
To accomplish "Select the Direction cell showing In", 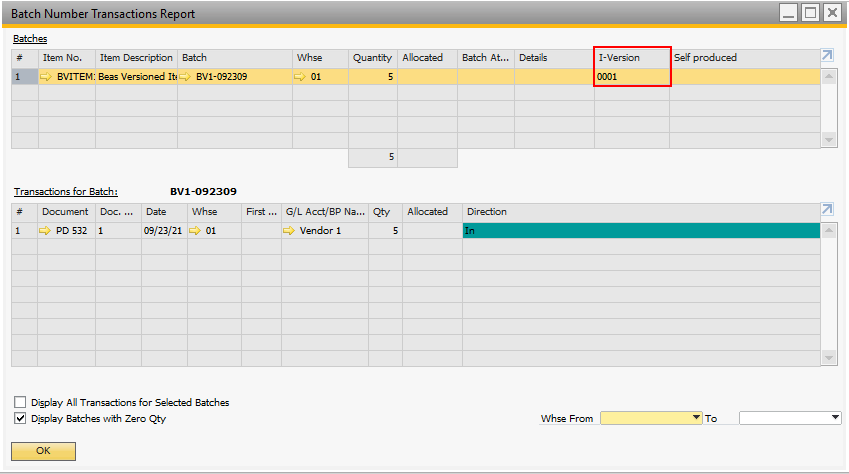I will tap(640, 230).
